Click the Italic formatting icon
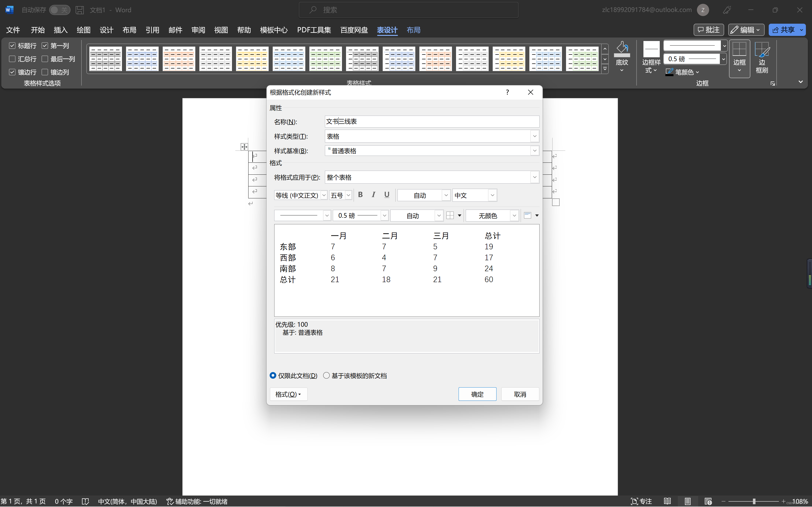Image resolution: width=812 pixels, height=507 pixels. pos(374,195)
